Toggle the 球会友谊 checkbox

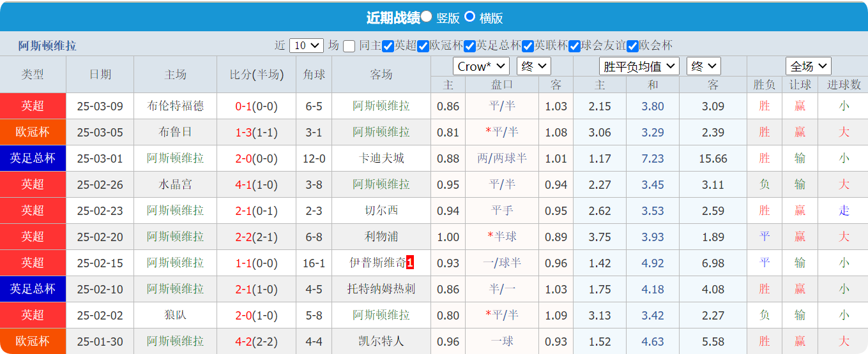click(x=574, y=46)
